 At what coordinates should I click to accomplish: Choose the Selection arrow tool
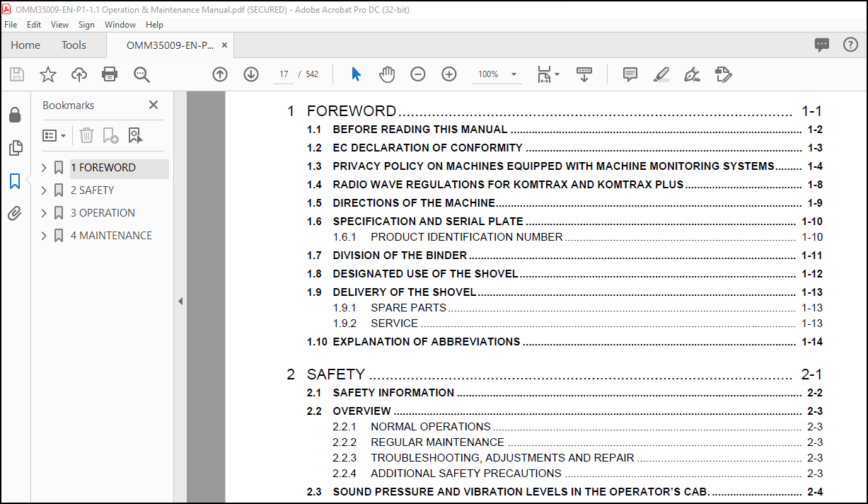tap(356, 74)
